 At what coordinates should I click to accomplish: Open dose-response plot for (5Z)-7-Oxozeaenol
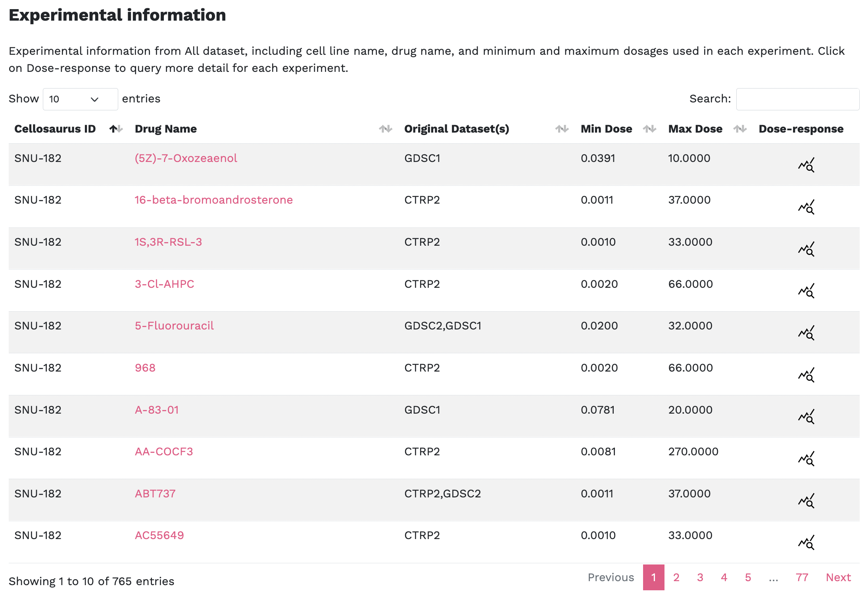click(x=806, y=165)
